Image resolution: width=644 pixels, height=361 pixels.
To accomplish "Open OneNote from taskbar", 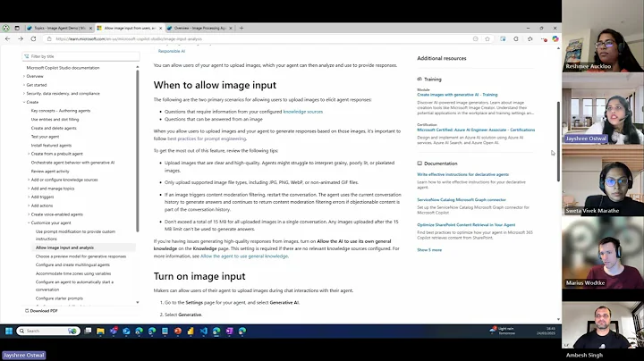I will click(x=230, y=331).
